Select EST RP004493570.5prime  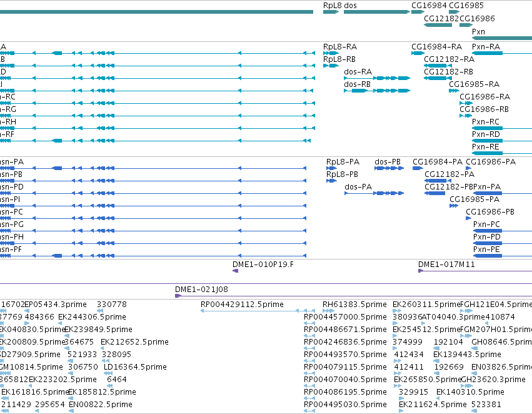tap(345, 355)
